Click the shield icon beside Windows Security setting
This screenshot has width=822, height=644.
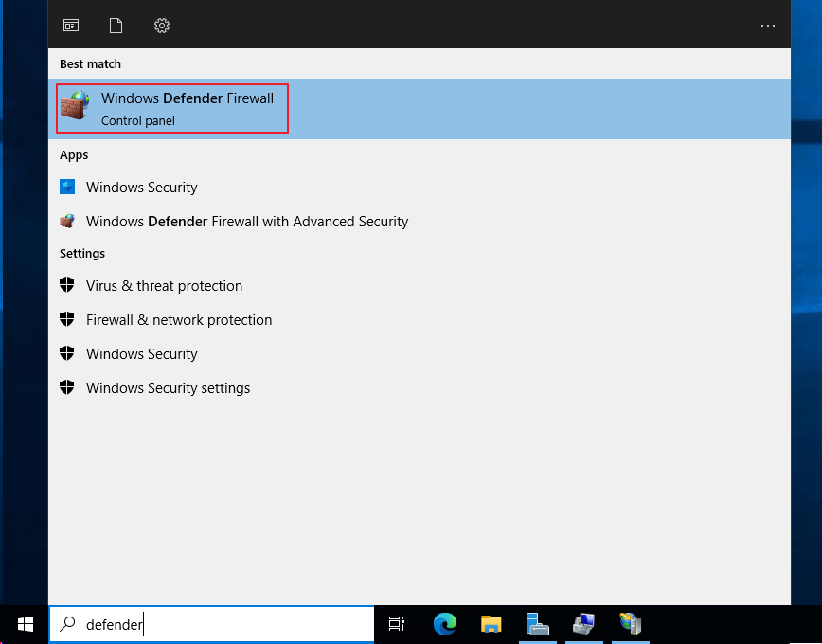click(67, 353)
